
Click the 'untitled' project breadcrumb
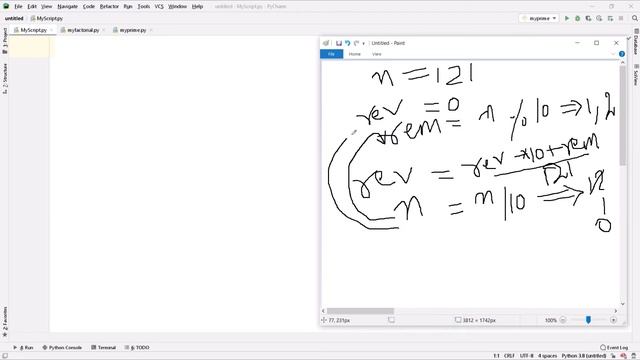(14, 18)
